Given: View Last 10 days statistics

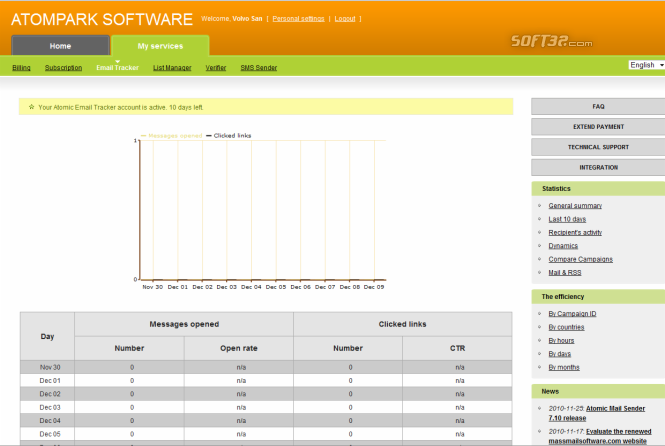Looking at the screenshot, I should [x=567, y=219].
